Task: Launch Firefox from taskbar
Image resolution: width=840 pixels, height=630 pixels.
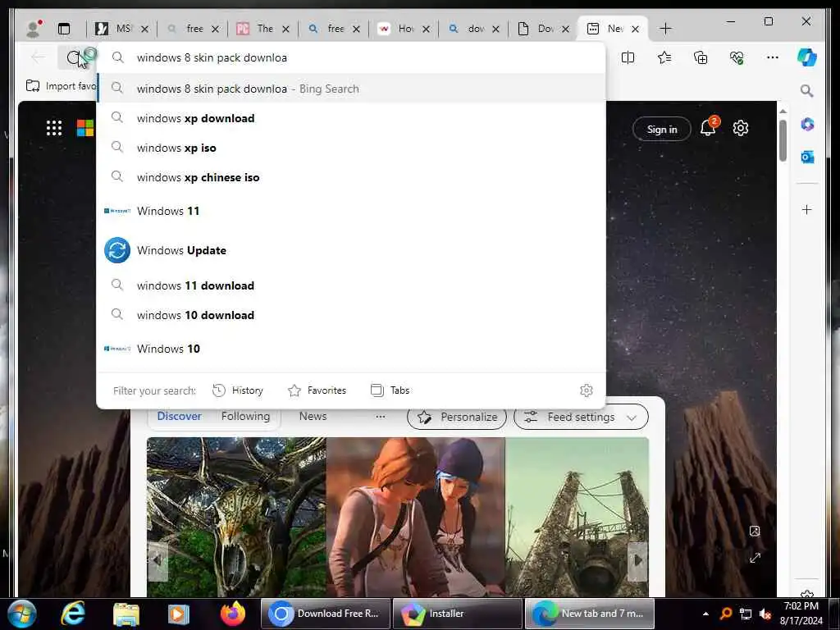Action: 232,614
